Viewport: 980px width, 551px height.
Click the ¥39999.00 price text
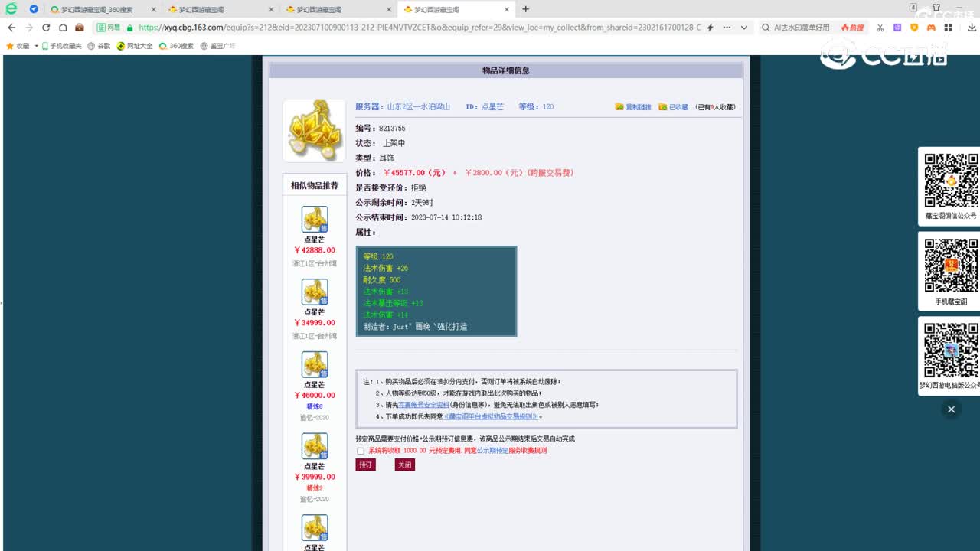click(x=315, y=477)
